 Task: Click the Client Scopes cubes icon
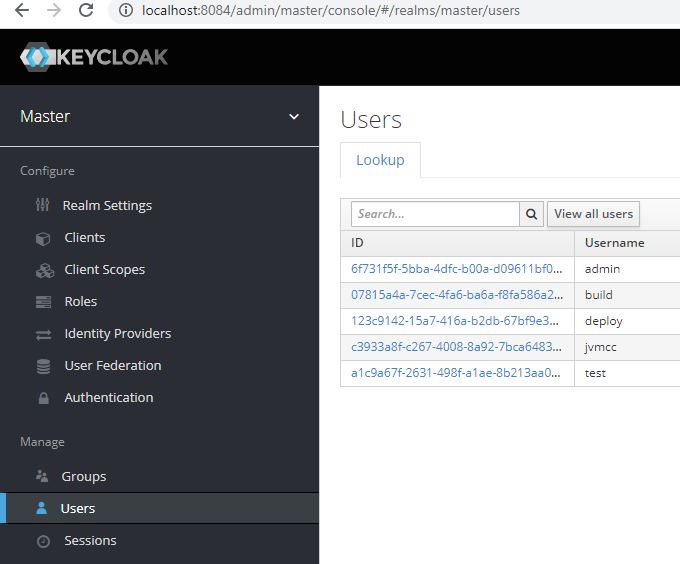point(44,270)
